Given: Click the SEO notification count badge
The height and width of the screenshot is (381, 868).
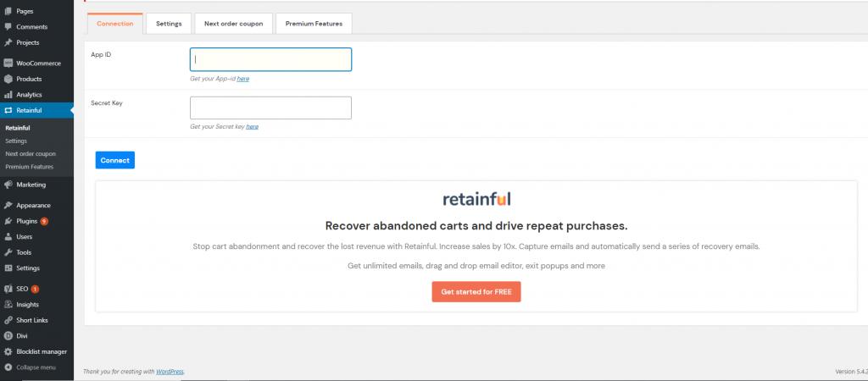Looking at the screenshot, I should pyautogui.click(x=35, y=289).
